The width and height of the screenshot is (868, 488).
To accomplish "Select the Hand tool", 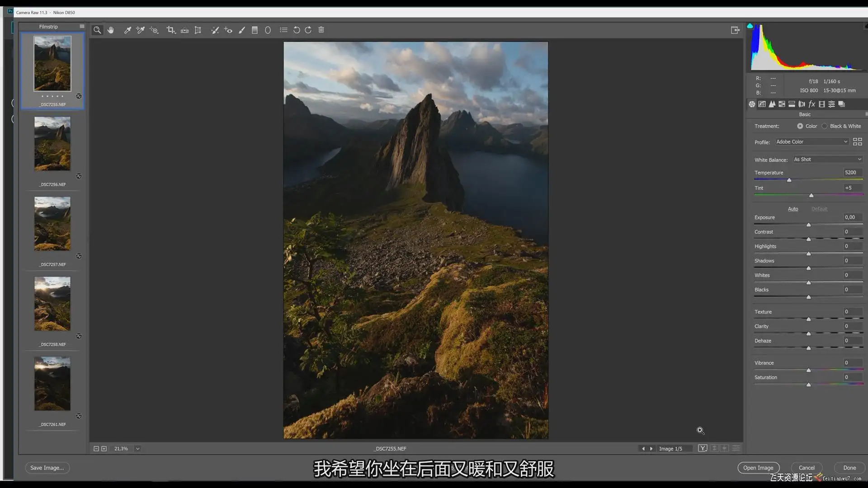I will [x=111, y=30].
